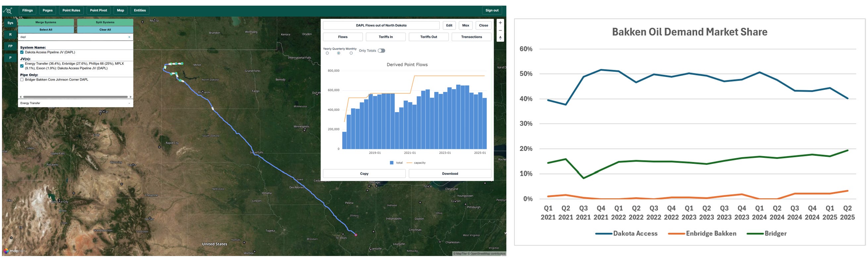The width and height of the screenshot is (868, 258).
Task: Click the Copy button below chart
Action: click(364, 174)
